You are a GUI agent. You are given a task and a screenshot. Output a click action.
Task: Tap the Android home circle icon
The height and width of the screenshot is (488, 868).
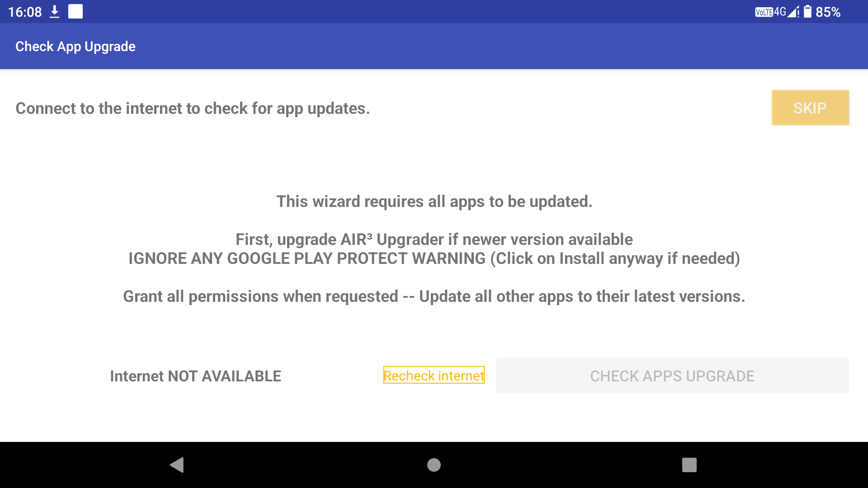(x=434, y=465)
